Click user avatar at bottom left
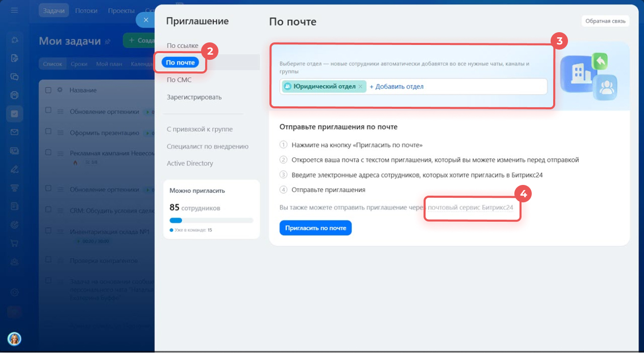The height and width of the screenshot is (353, 644). pyautogui.click(x=14, y=338)
